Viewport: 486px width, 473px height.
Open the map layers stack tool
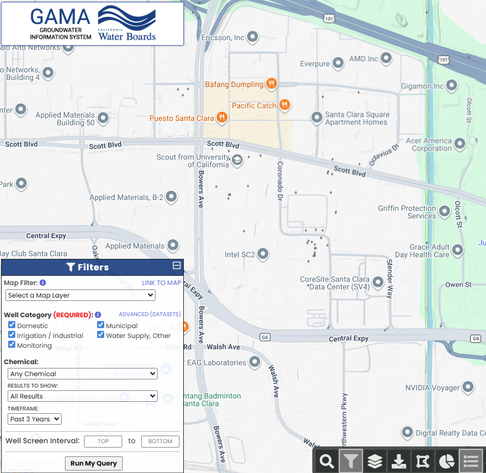375,461
